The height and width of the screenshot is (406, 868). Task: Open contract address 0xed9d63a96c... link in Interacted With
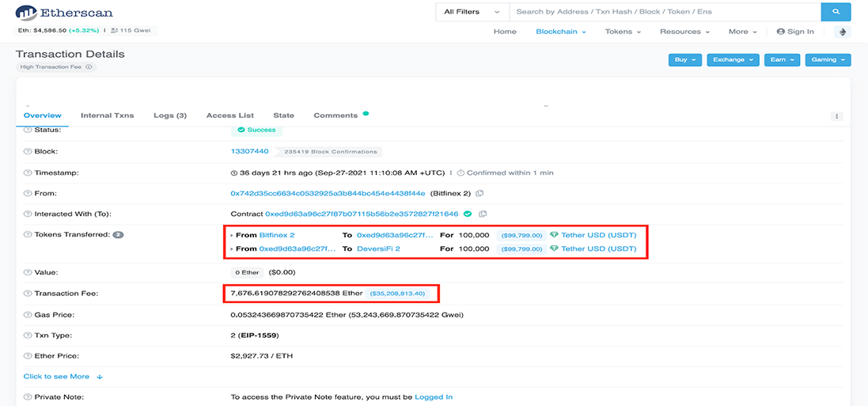click(x=362, y=214)
